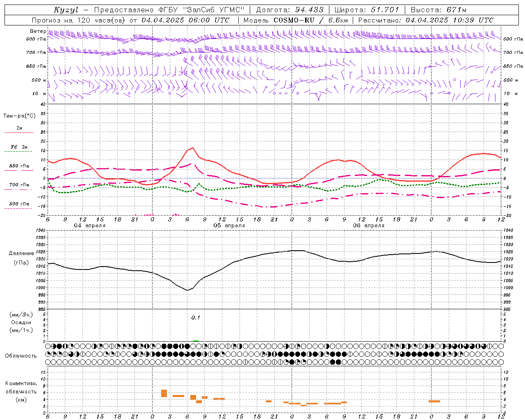Click the 06 апреля date label
Screen dimensions: 525x420
click(x=369, y=226)
